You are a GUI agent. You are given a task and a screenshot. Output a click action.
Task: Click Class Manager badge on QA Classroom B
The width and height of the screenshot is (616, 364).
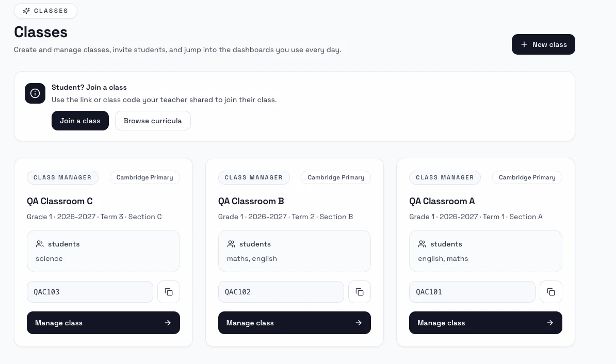(x=254, y=177)
